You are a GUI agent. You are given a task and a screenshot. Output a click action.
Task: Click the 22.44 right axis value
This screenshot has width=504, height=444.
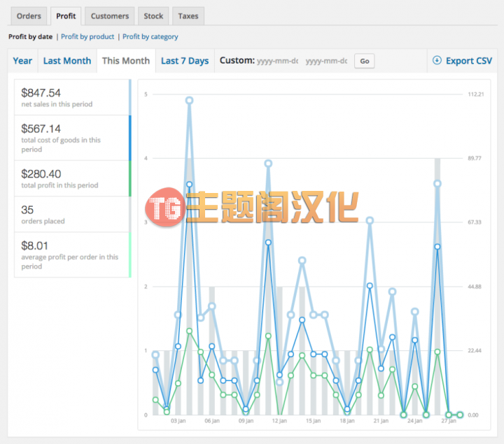(475, 350)
